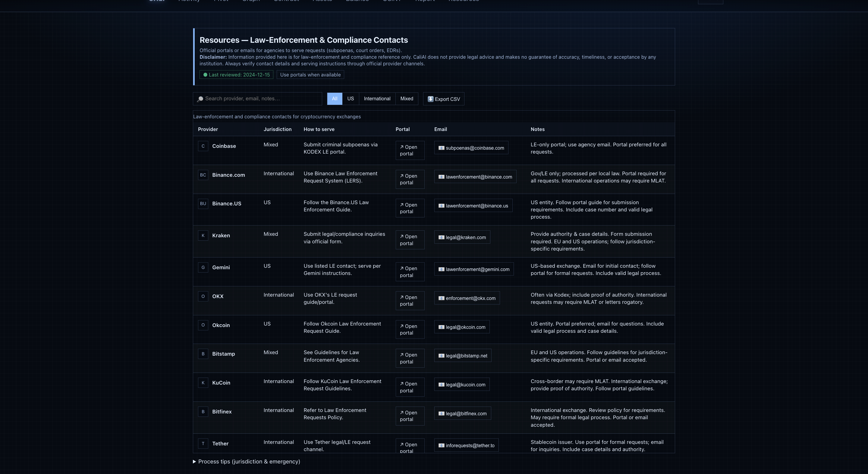Filter contacts by International jurisdiction
Image resolution: width=868 pixels, height=474 pixels.
coord(377,99)
